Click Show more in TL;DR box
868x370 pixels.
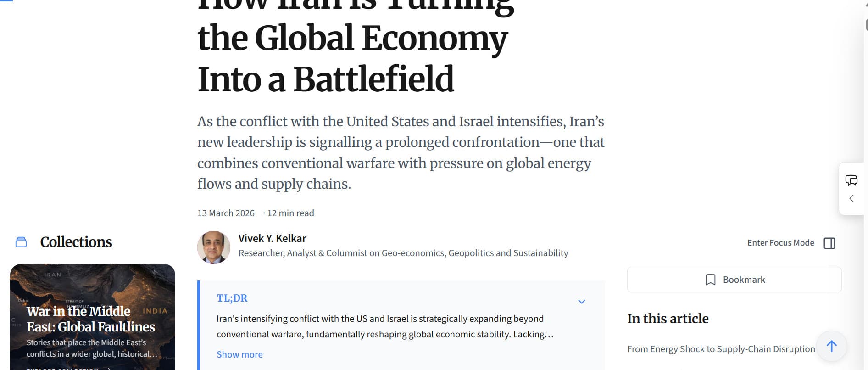[x=239, y=354]
